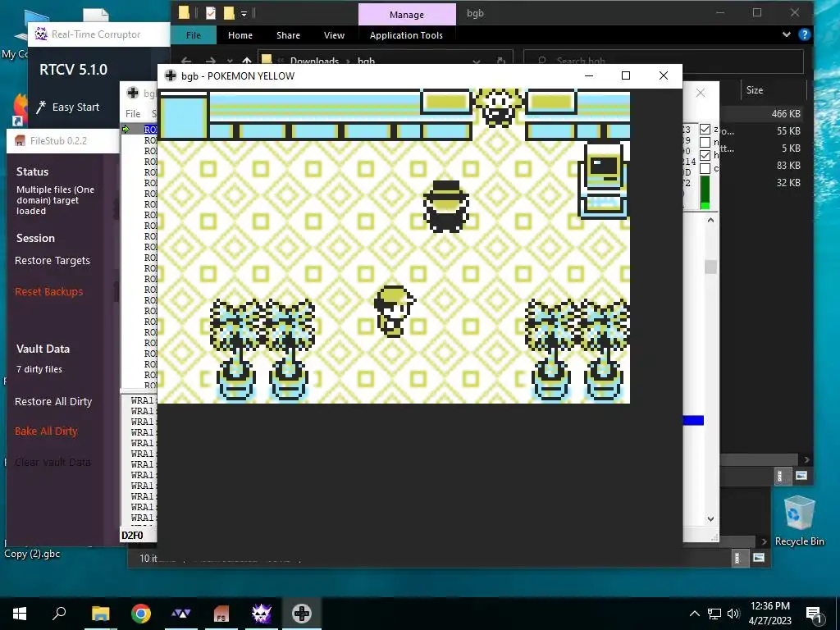Image resolution: width=840 pixels, height=630 pixels.
Task: Toggle the h flag checkbox in the debugger
Action: [x=705, y=155]
